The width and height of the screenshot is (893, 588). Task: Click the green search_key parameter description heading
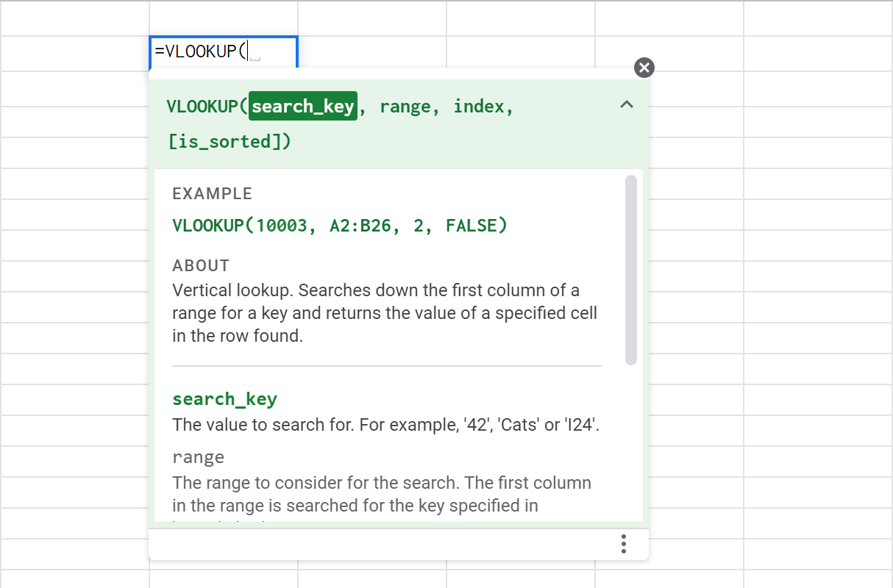click(x=224, y=399)
